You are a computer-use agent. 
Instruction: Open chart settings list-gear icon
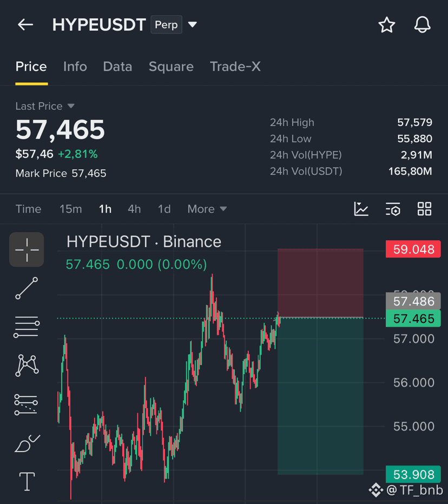coord(393,209)
